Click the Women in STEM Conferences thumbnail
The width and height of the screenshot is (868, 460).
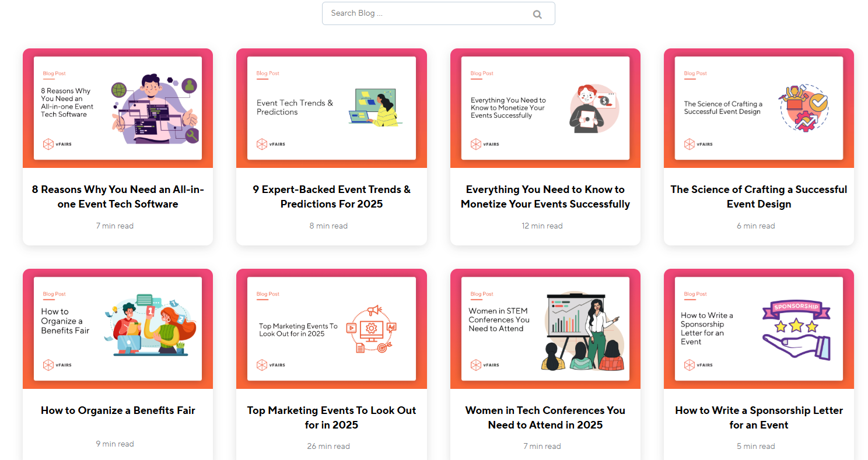point(545,328)
